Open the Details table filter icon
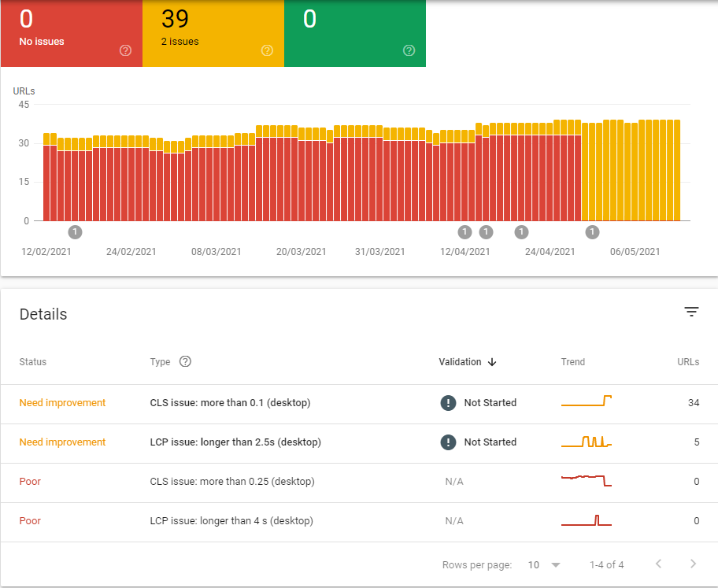This screenshot has height=588, width=718. (691, 312)
